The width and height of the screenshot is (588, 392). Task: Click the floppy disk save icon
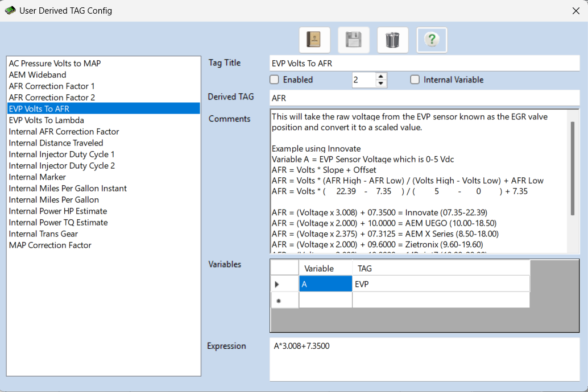pos(353,40)
